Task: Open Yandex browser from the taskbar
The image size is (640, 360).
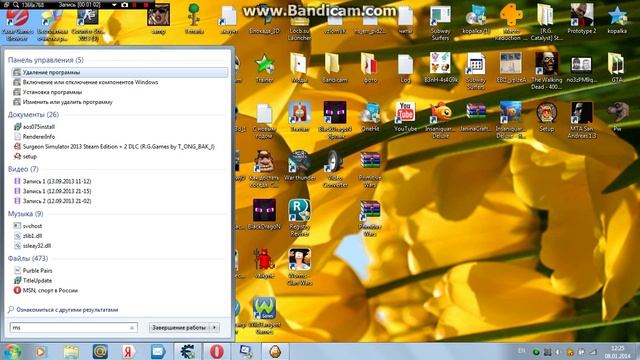Action: click(128, 351)
